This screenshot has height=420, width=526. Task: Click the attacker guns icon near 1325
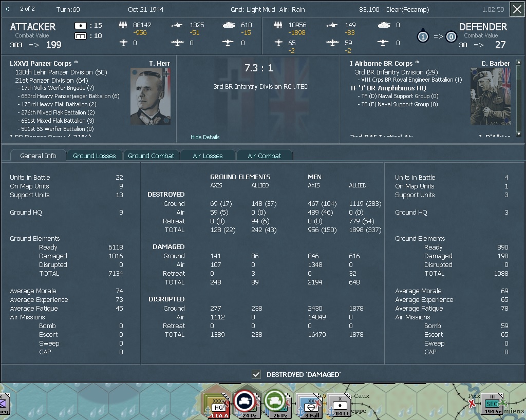[177, 25]
